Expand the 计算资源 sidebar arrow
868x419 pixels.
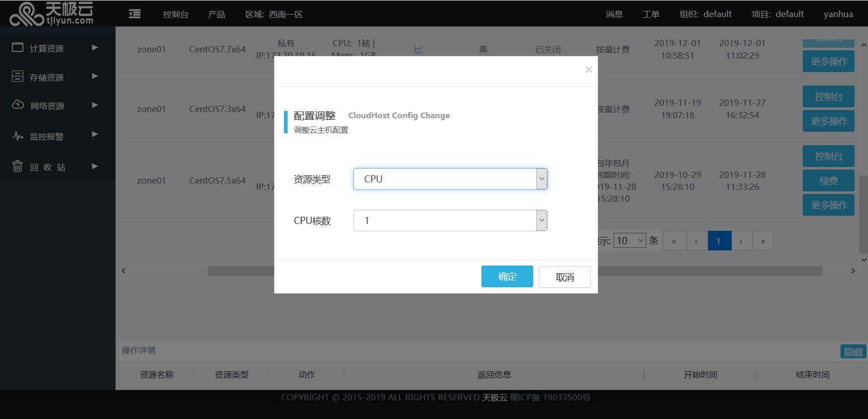point(95,48)
